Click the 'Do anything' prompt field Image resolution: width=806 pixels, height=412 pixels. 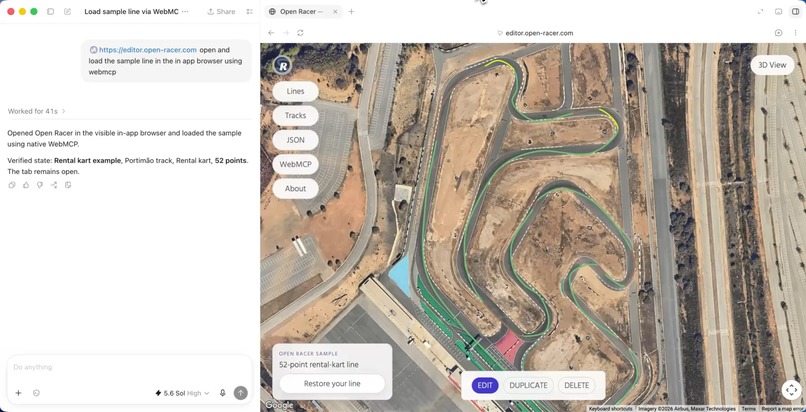(x=129, y=367)
